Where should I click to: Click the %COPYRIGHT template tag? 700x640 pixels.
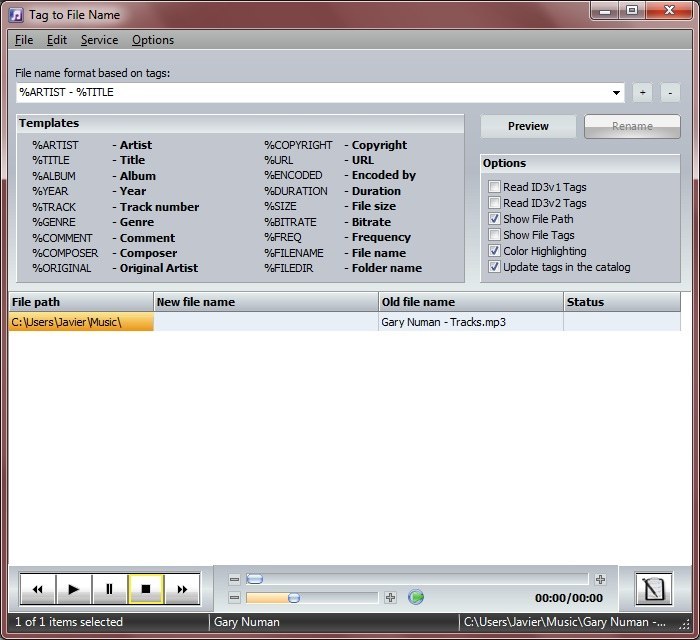coord(298,145)
